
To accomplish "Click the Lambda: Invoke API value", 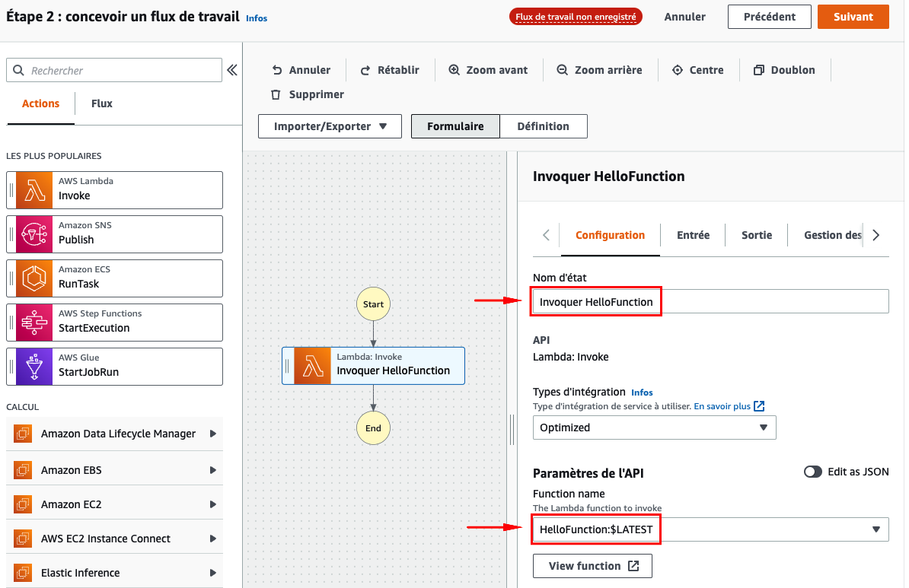I will point(570,357).
